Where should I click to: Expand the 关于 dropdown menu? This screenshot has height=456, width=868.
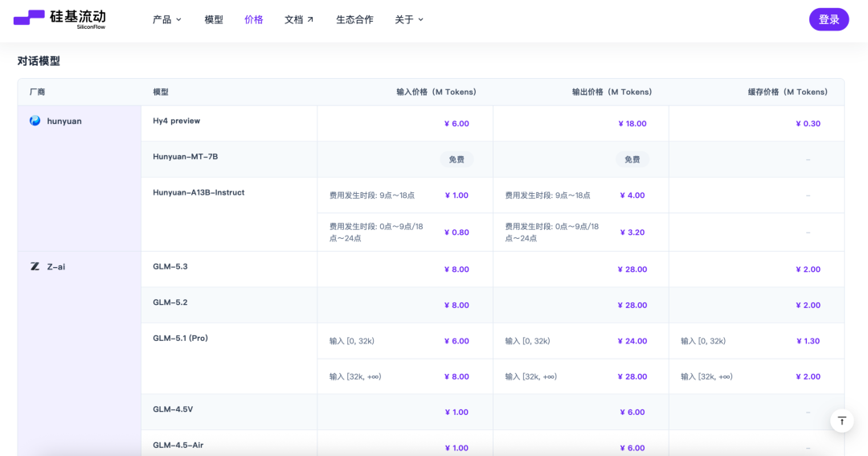click(409, 19)
